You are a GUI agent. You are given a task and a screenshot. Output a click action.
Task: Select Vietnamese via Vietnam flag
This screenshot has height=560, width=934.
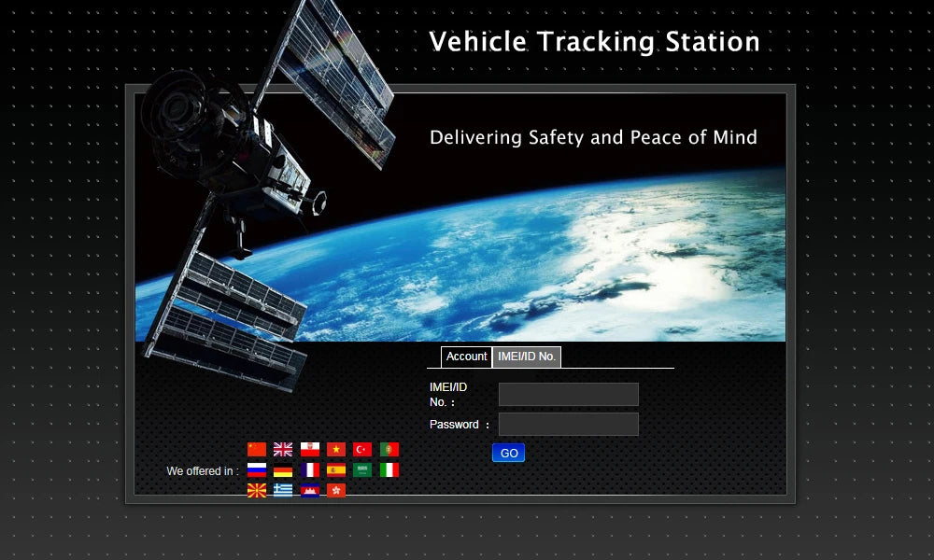click(x=336, y=450)
